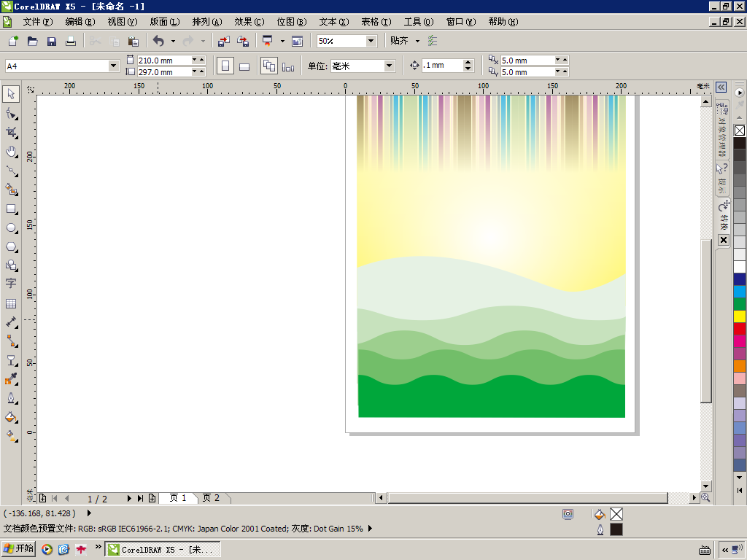Switch page to landscape orientation
The image size is (747, 560).
click(244, 66)
